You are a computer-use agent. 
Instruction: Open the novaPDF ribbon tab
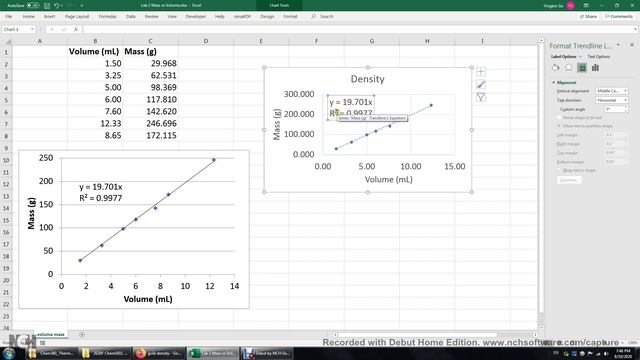click(x=242, y=16)
